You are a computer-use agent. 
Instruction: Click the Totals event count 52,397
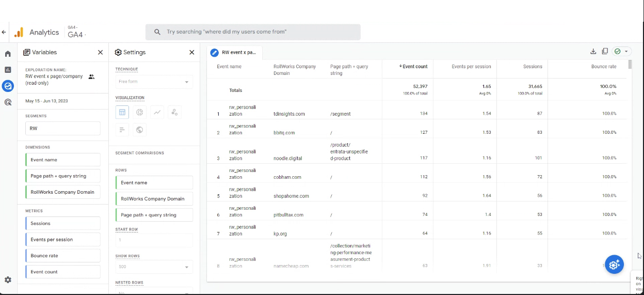(x=420, y=86)
